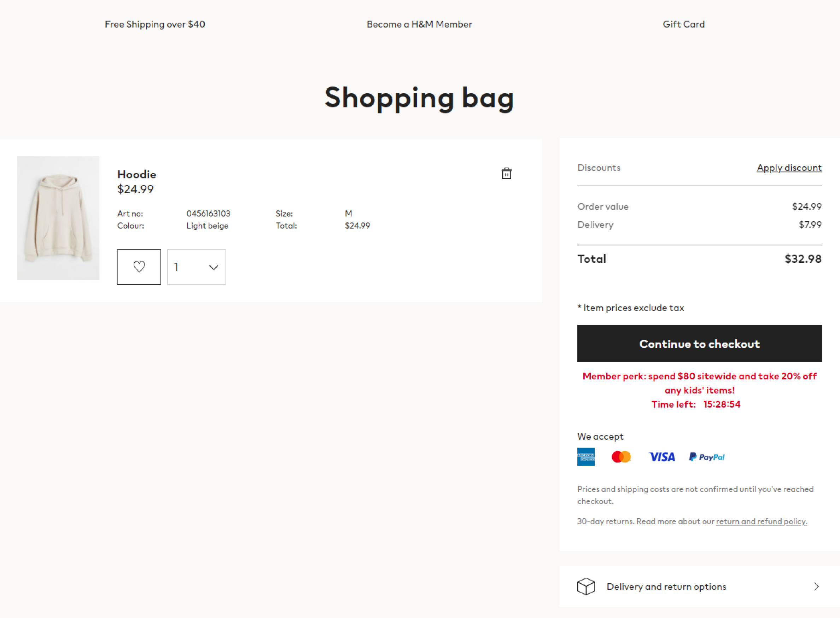The height and width of the screenshot is (618, 840).
Task: Open the Apply discount expander
Action: (x=788, y=168)
